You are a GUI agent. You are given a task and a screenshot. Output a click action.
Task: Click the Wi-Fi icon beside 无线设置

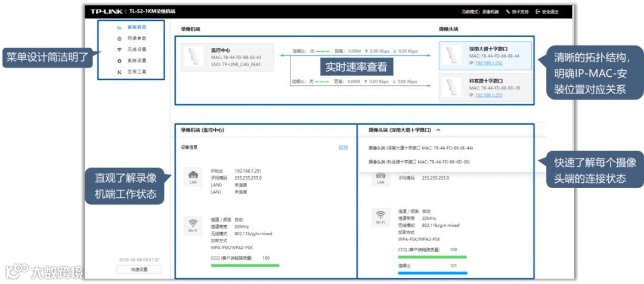[x=119, y=49]
